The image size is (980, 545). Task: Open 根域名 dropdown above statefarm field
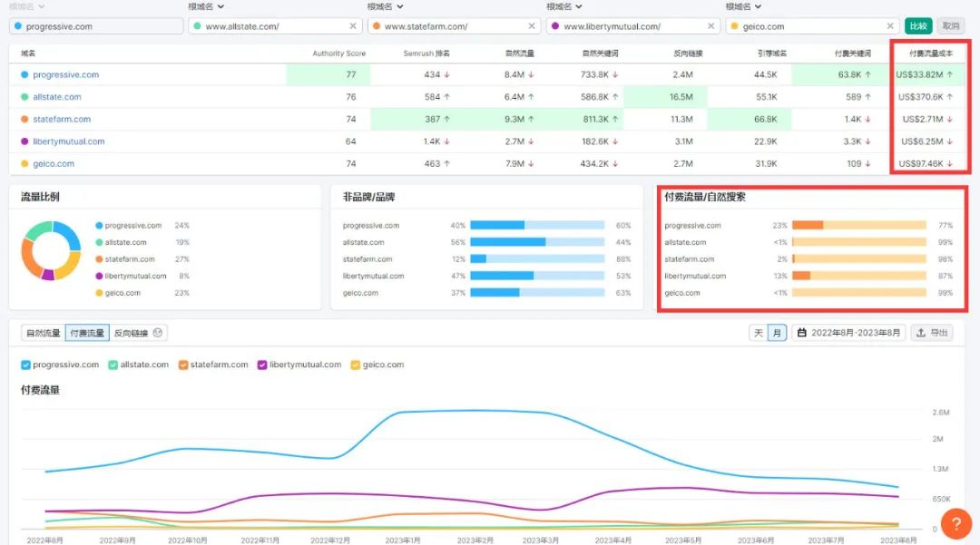pos(385,6)
